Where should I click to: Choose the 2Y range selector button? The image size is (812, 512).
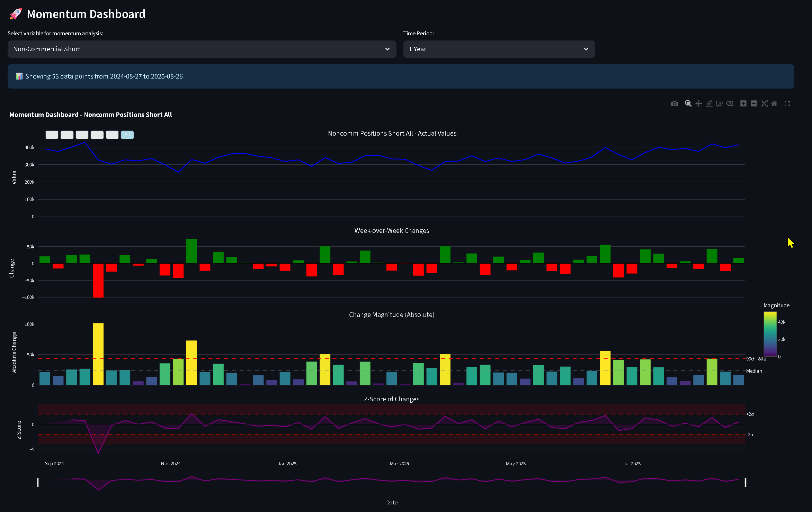pyautogui.click(x=112, y=135)
